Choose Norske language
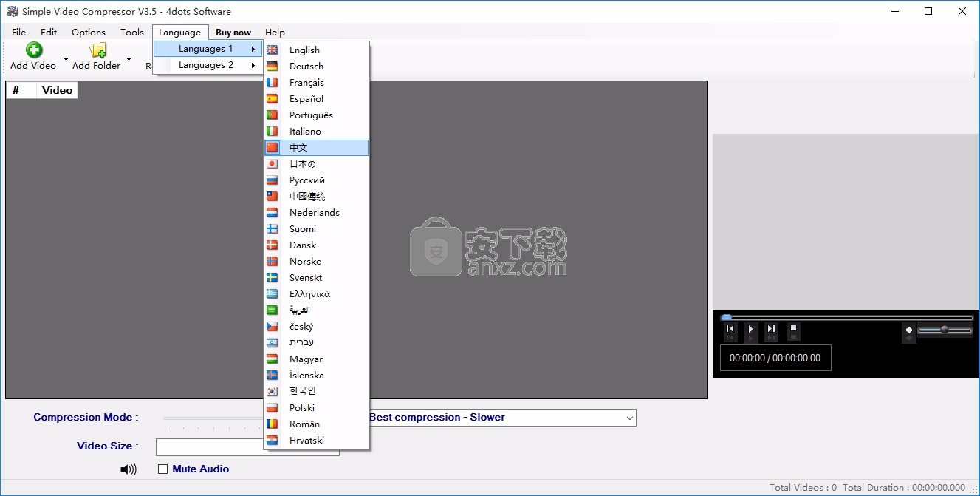This screenshot has height=496, width=980. coord(316,261)
